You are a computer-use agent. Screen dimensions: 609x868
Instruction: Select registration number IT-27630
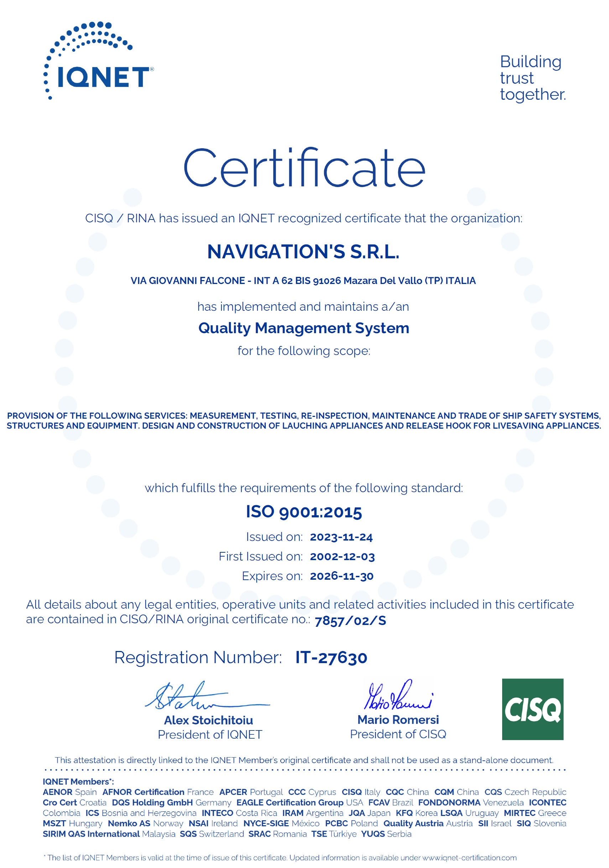pos(331,657)
